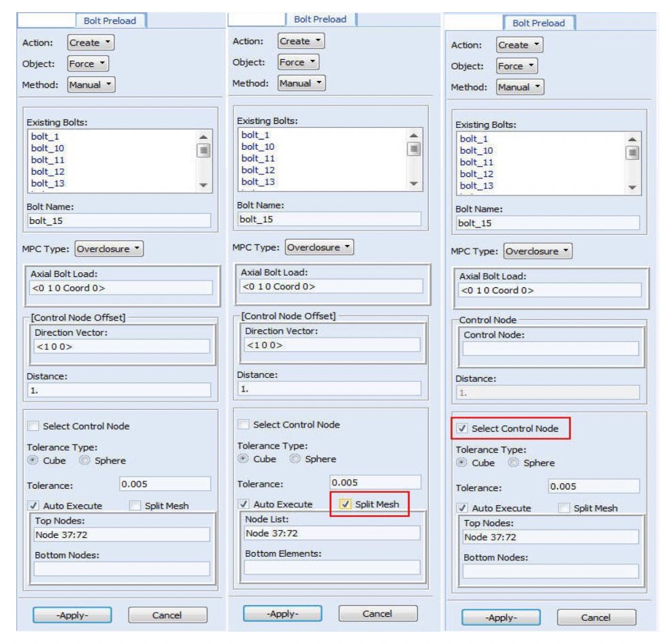Open the Object dropdown in left panel
671x644 pixels.
[x=88, y=63]
